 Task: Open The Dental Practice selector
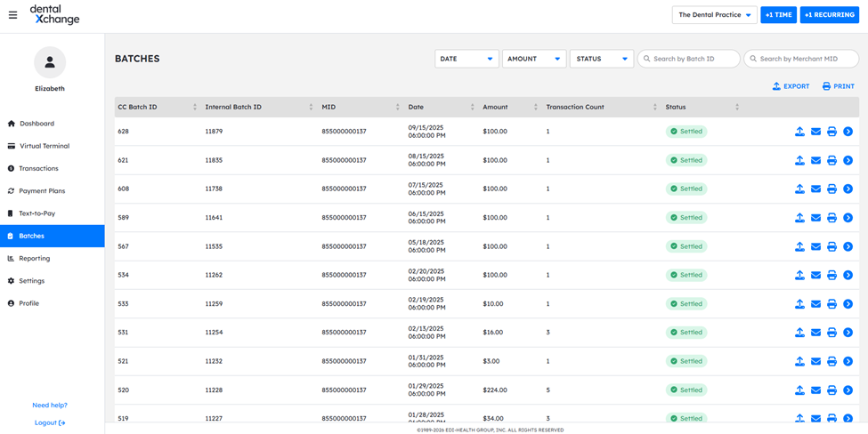coord(714,15)
